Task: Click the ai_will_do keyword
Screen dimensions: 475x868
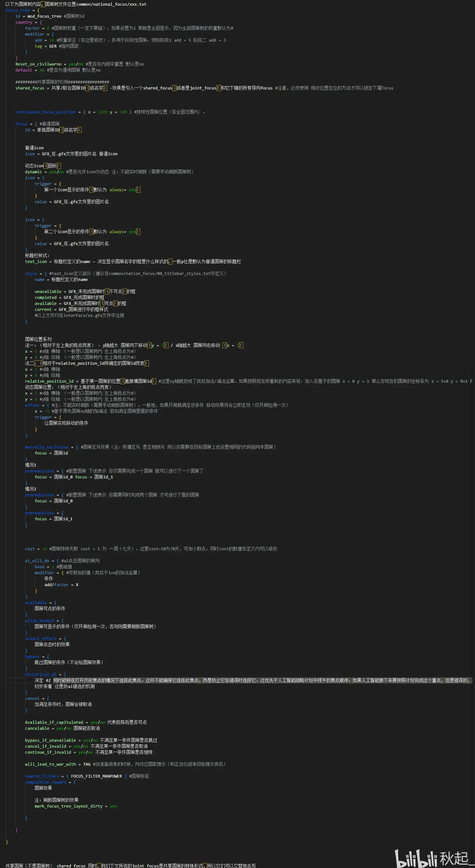Action: click(x=37, y=561)
